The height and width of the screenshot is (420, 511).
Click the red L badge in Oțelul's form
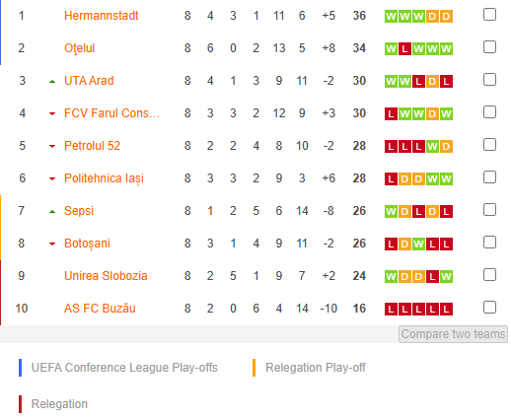(404, 49)
